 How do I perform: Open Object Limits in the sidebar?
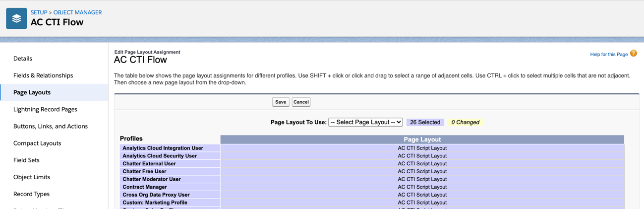coord(32,177)
